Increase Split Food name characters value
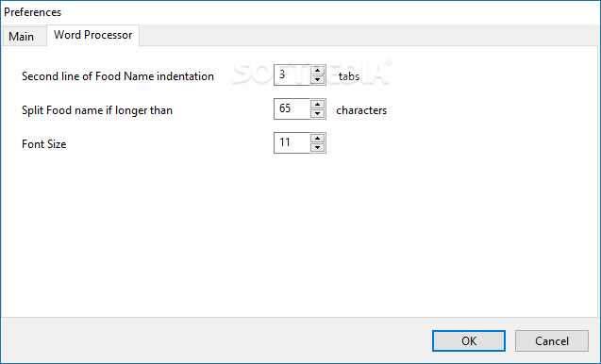 tap(317, 105)
